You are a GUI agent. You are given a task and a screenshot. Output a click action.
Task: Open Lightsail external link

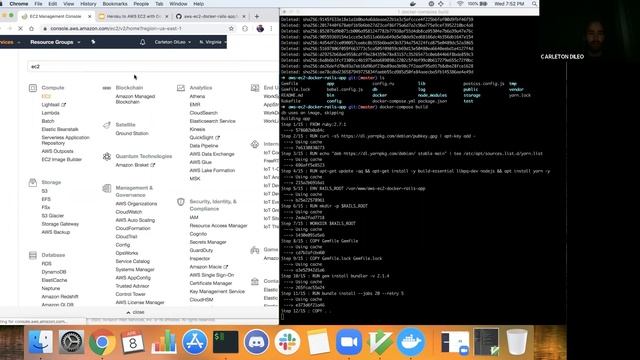(x=53, y=104)
